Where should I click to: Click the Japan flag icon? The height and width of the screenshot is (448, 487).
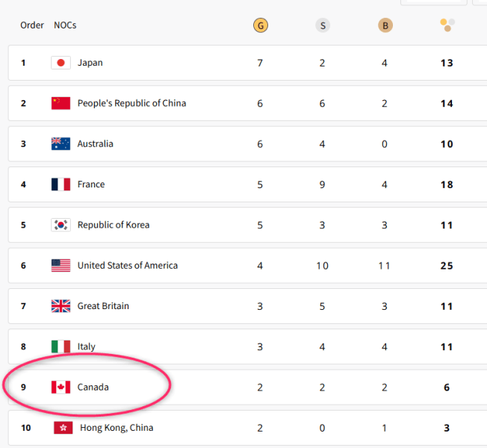(61, 63)
